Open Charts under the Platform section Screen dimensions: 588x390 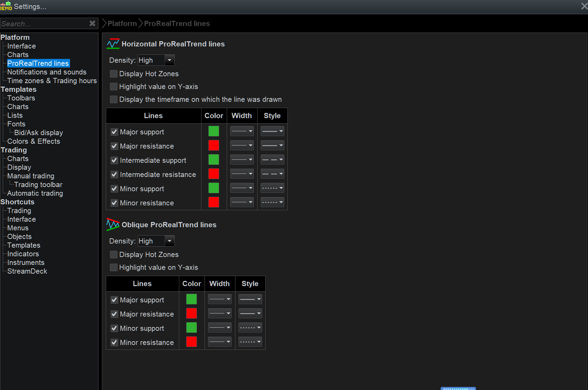tap(18, 55)
